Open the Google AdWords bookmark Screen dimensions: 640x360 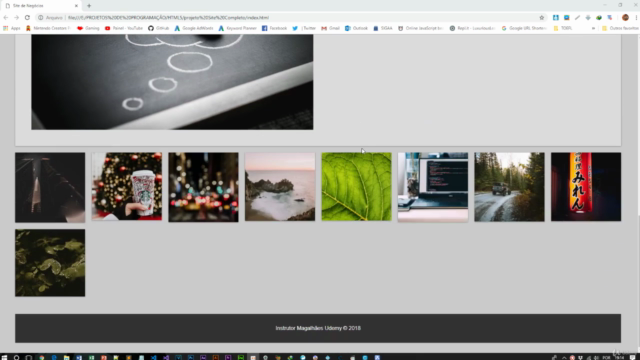(x=193, y=28)
